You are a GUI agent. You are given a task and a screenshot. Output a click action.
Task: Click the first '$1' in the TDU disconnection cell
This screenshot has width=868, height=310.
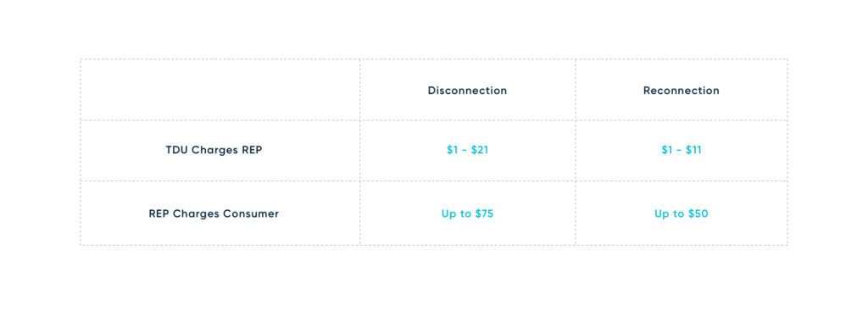[452, 150]
